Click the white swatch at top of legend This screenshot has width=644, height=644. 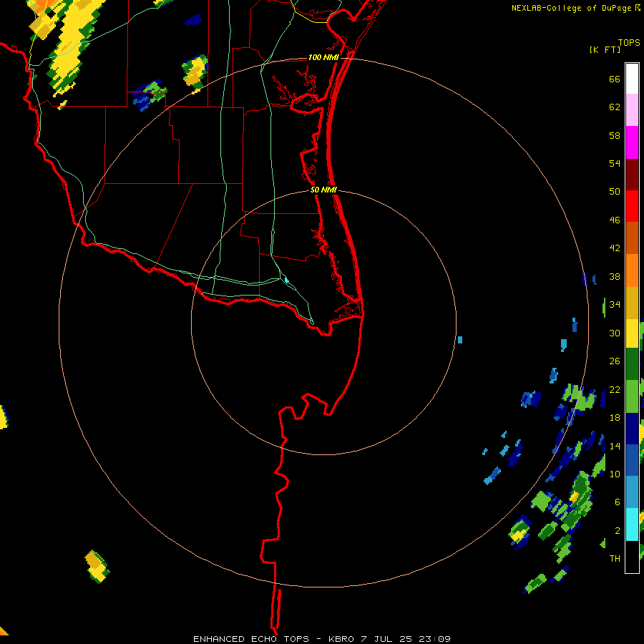[632, 79]
